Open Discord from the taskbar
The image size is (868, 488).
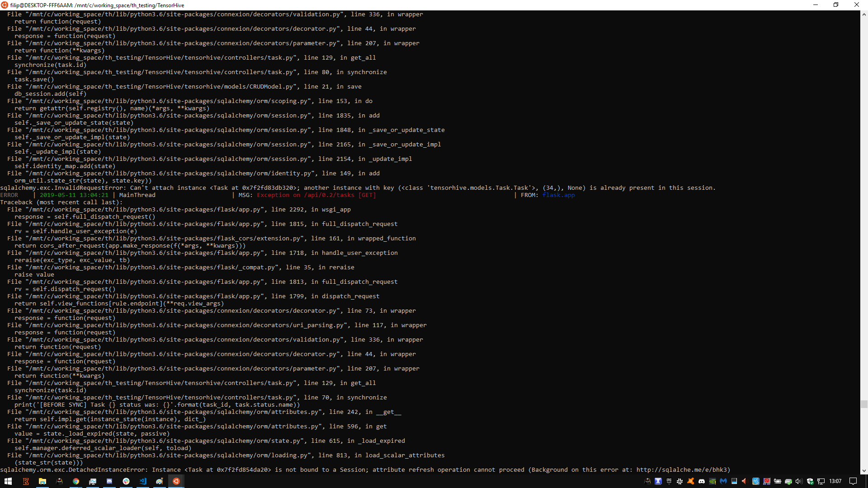click(x=109, y=481)
